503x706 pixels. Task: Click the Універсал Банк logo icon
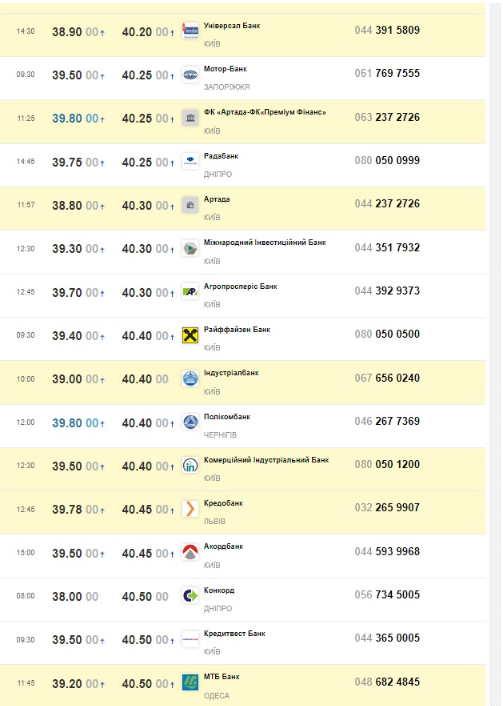(190, 31)
